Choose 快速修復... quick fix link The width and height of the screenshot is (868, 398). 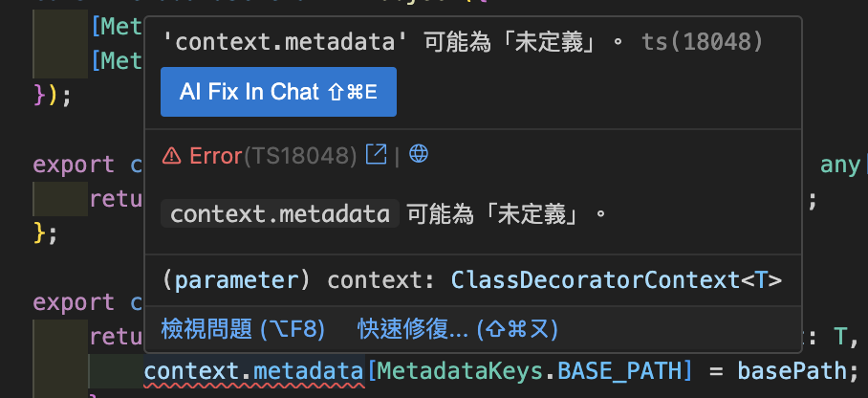click(x=458, y=330)
